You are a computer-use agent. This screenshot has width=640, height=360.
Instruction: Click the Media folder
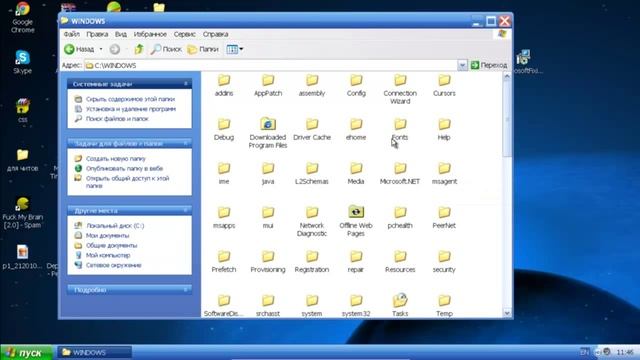[x=356, y=173]
